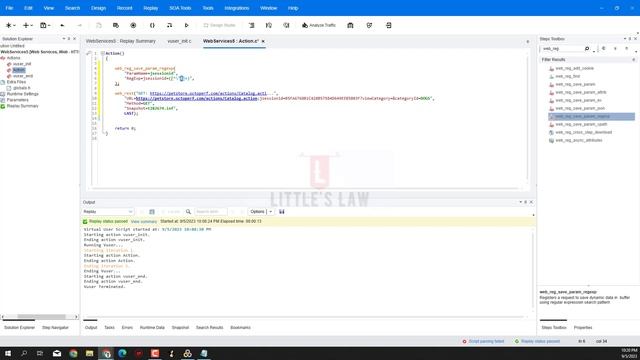640x360 pixels.
Task: Click the toolbar icon left of Record button
Action: point(116,25)
